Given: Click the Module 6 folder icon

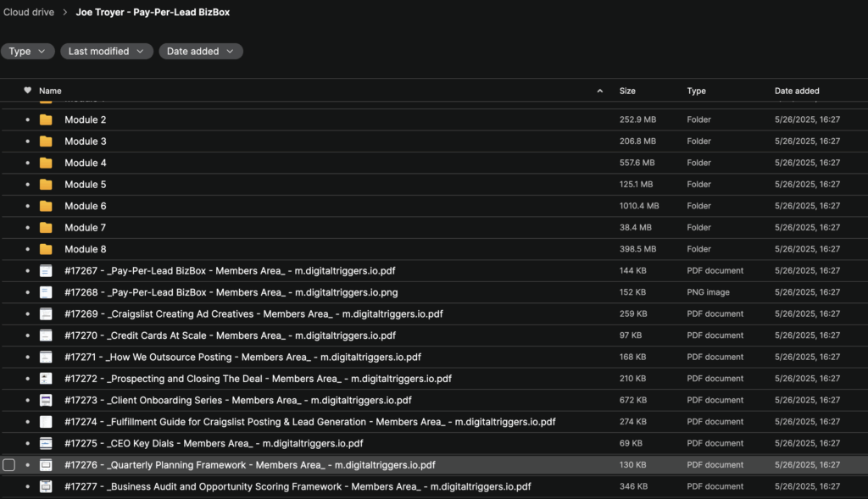Looking at the screenshot, I should (46, 206).
